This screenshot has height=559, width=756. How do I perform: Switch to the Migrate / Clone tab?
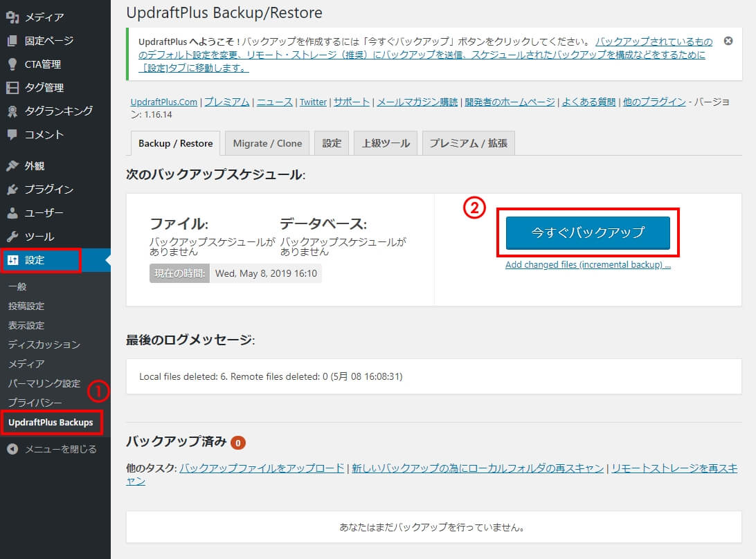(x=268, y=143)
